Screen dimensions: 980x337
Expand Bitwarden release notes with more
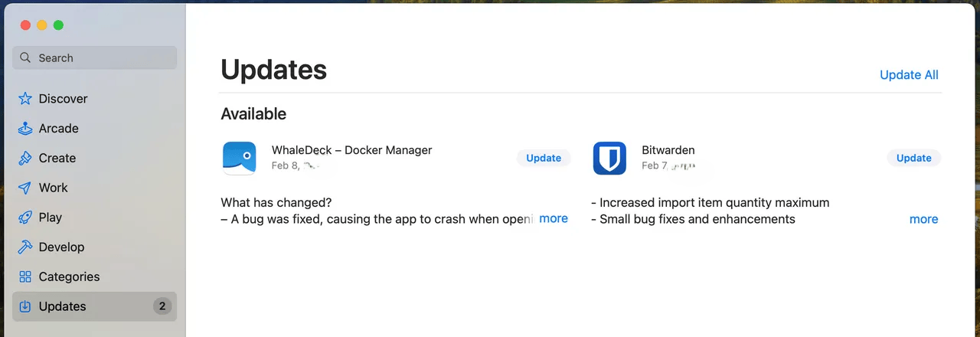click(923, 219)
